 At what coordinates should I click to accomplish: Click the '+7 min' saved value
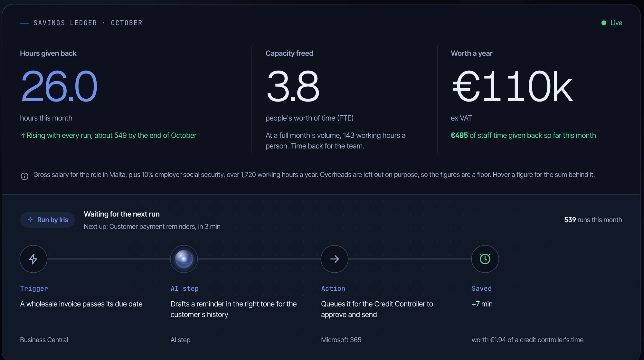pyautogui.click(x=482, y=304)
